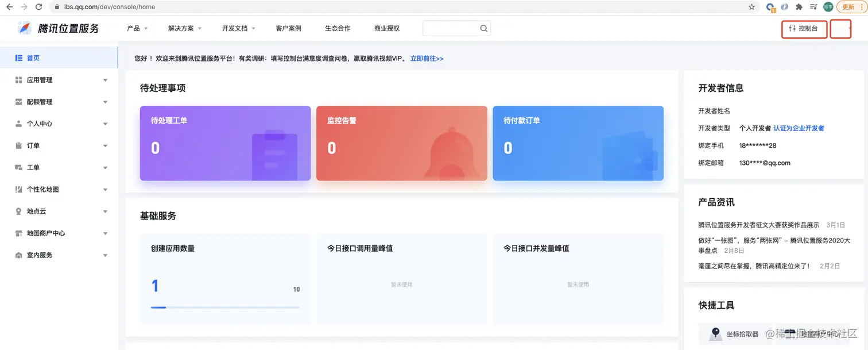Screen dimensions: 868x350
Task: Click the browser forward arrow
Action: point(24,7)
